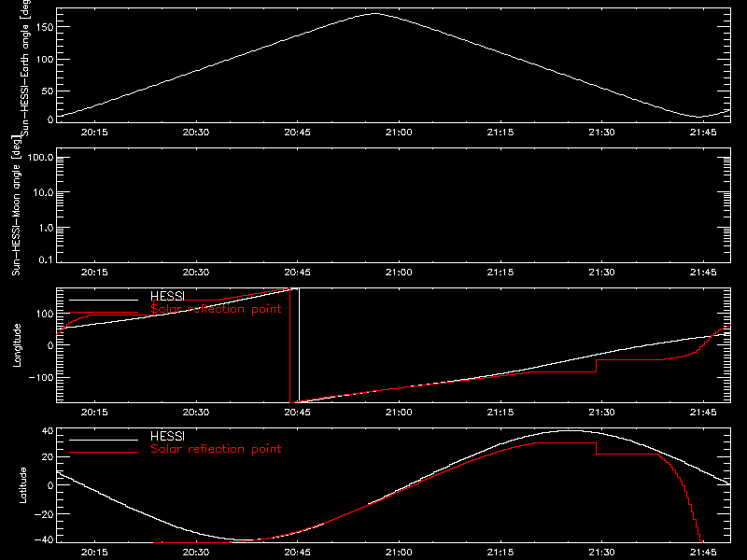Click red legend line in Latitude plot

click(x=104, y=453)
